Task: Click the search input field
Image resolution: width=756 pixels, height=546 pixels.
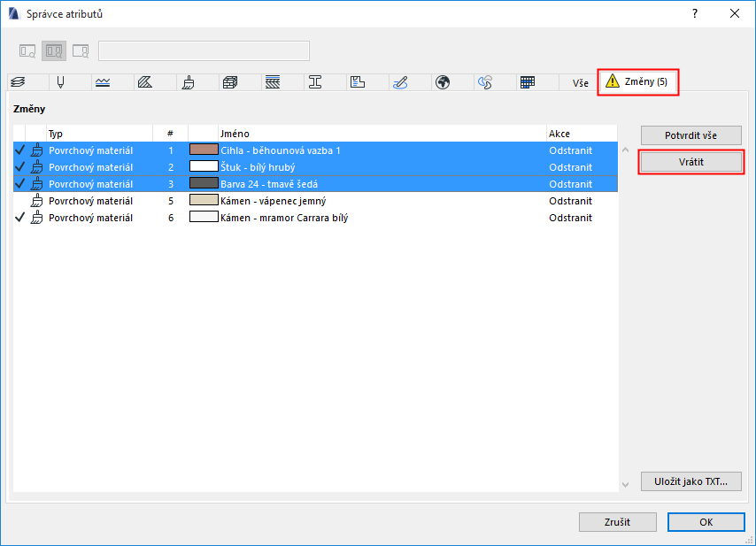Action: (204, 50)
